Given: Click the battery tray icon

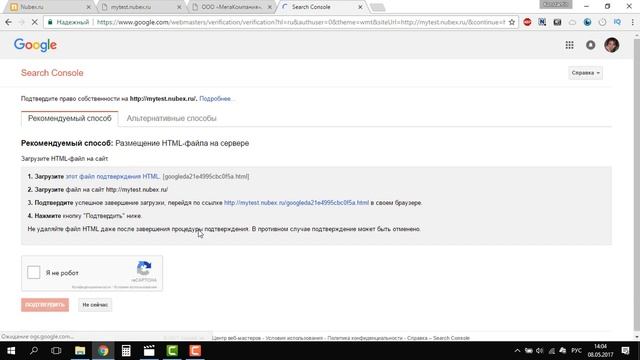Looking at the screenshot, I should [x=529, y=351].
